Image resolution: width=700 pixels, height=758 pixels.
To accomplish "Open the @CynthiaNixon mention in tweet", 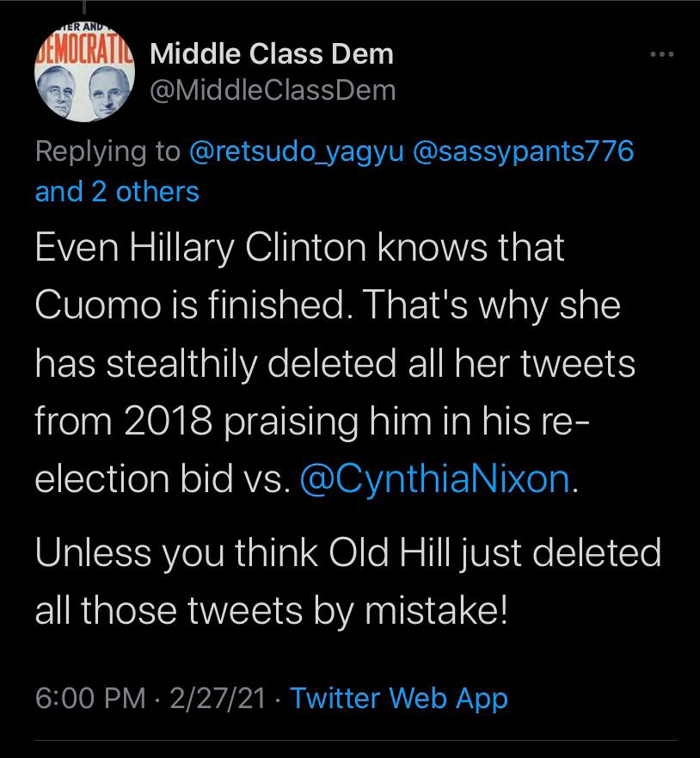I will 433,478.
